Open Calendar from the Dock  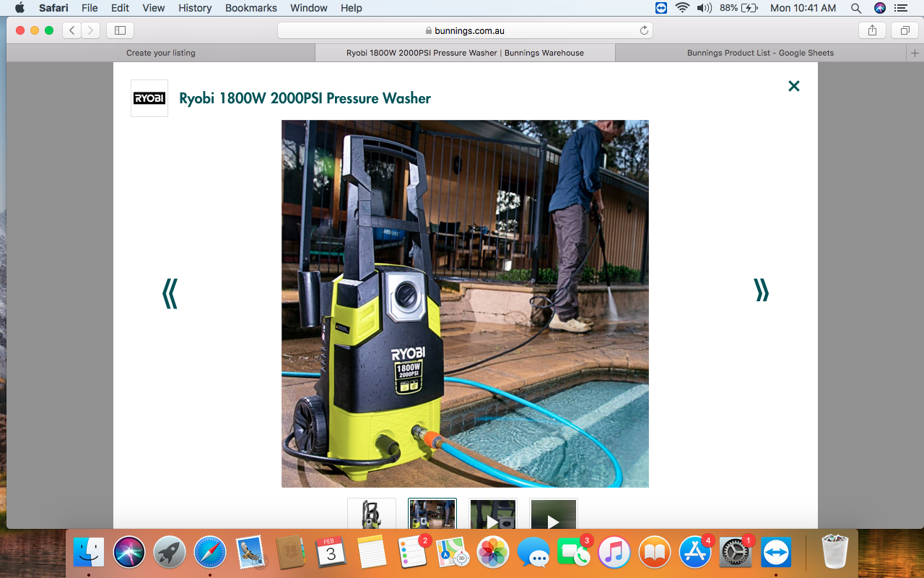(x=331, y=553)
